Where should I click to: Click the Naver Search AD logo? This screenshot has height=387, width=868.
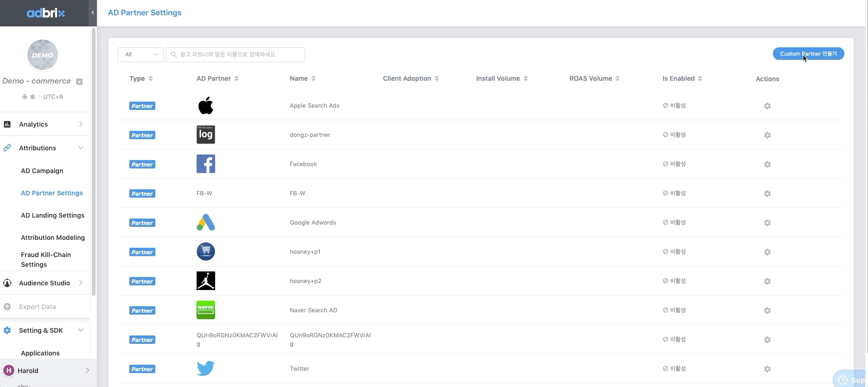[x=206, y=310]
